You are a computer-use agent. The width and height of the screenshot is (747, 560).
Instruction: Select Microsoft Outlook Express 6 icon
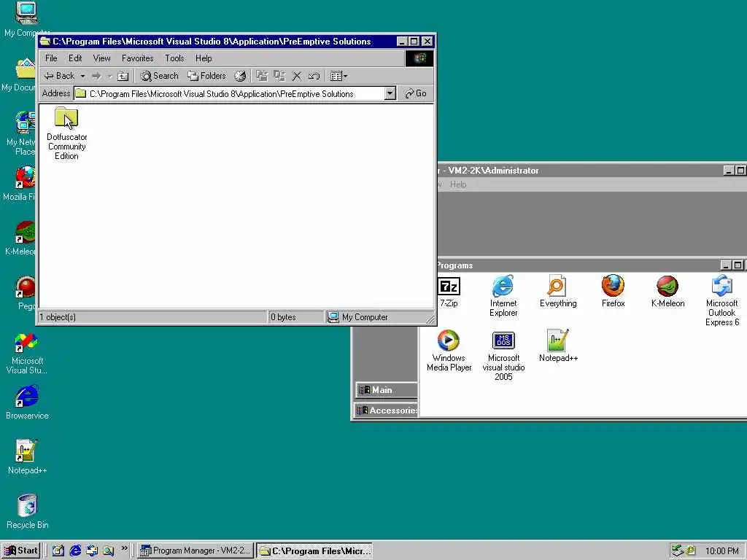721,300
